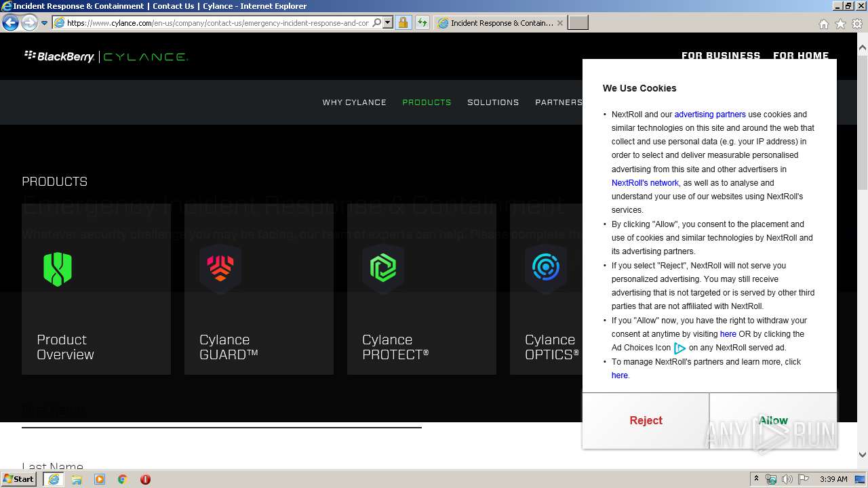
Task: Close the Incident Response browser tab
Action: coord(560,23)
